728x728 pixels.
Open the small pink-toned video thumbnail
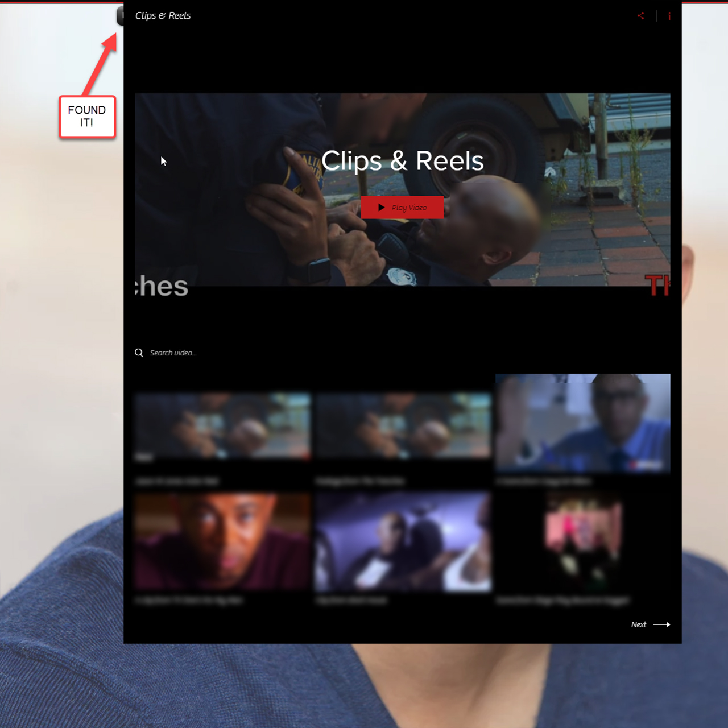(x=583, y=542)
